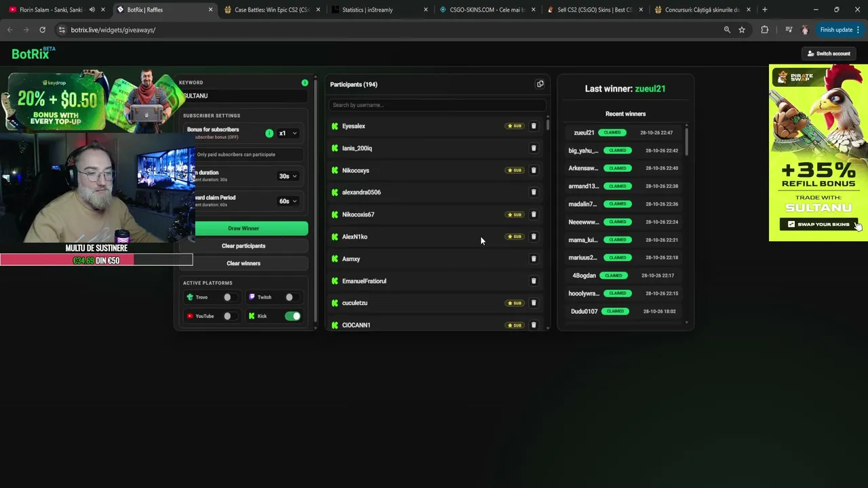Click the BotRix logo
The image size is (868, 488).
[33, 53]
